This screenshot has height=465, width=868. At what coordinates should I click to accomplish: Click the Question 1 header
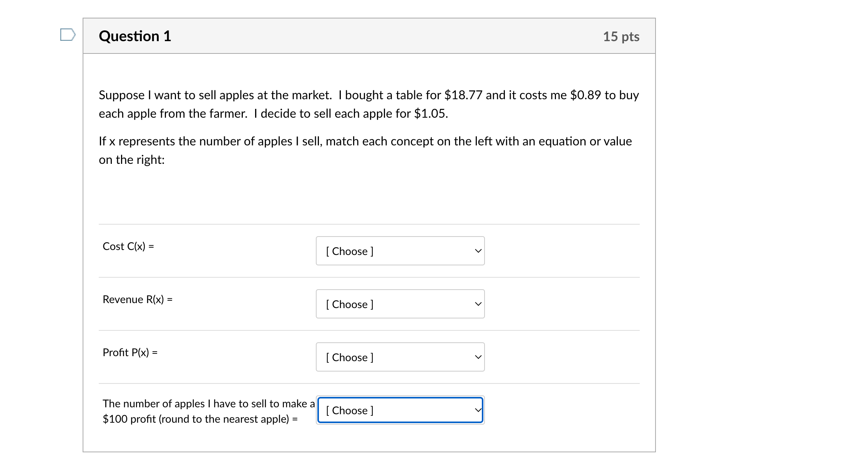click(x=135, y=36)
